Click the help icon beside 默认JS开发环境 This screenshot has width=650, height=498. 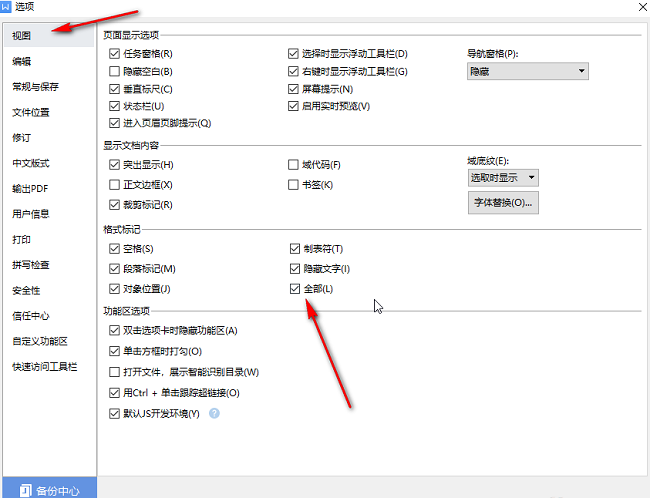pos(214,413)
